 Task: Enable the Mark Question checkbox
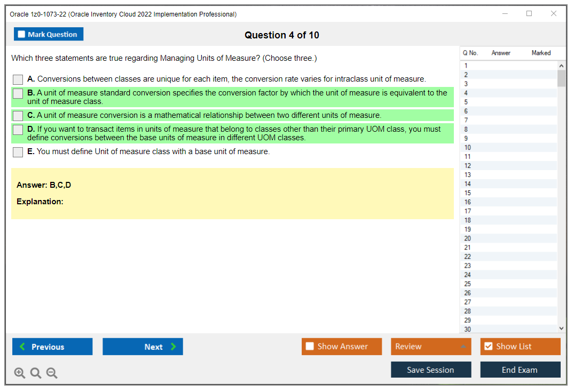tap(21, 34)
